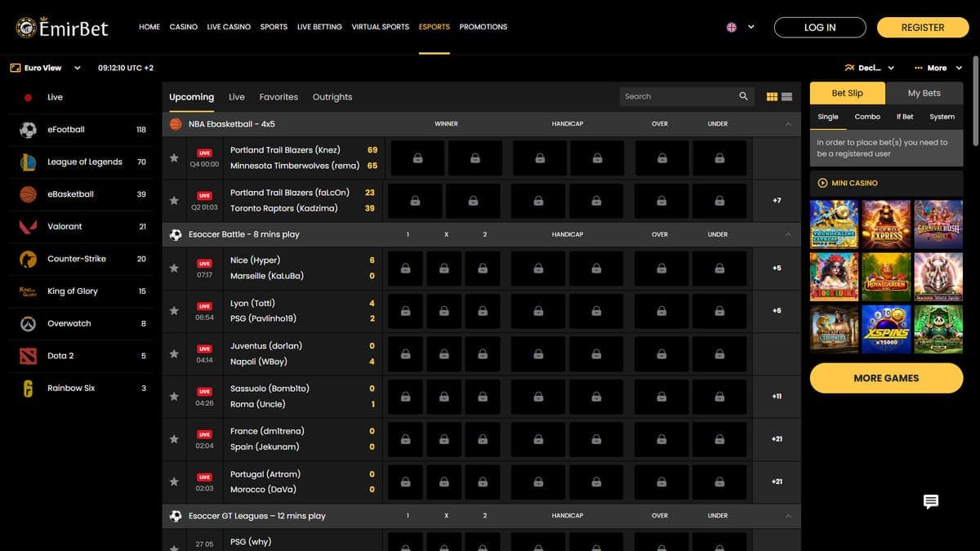Click the Euro View layout icon
The image size is (980, 551).
[x=15, y=68]
